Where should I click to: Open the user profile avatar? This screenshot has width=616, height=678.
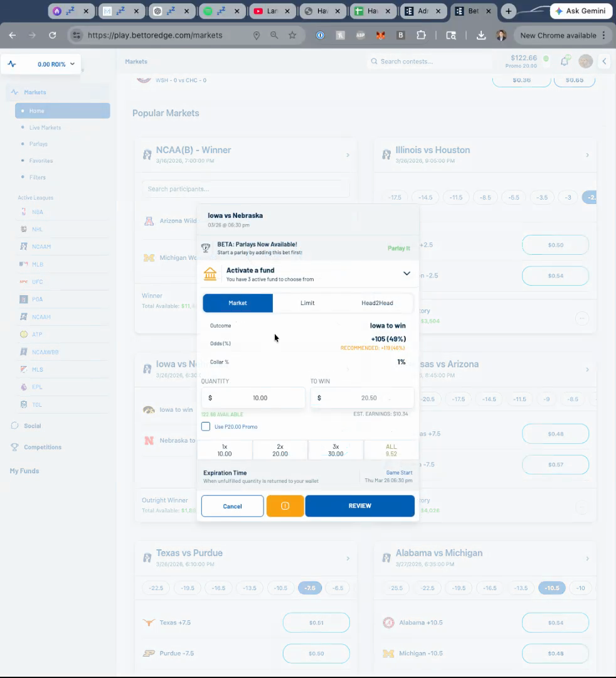(x=585, y=61)
